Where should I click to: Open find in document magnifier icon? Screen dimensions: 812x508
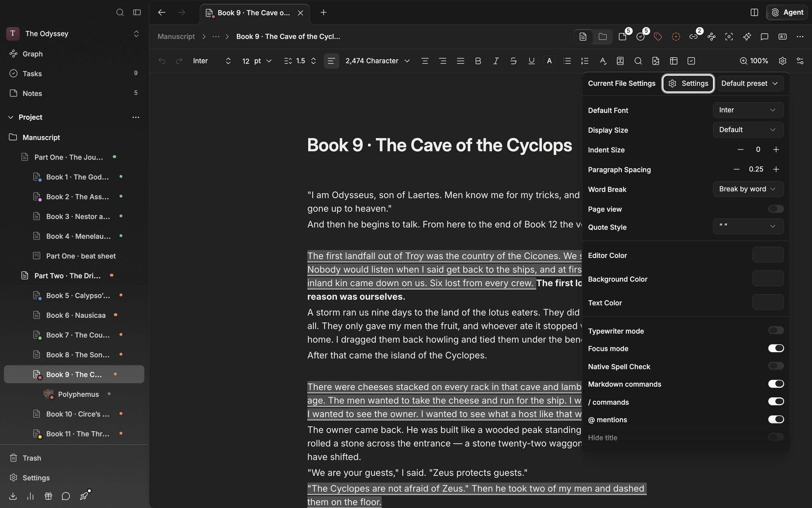[x=638, y=61]
